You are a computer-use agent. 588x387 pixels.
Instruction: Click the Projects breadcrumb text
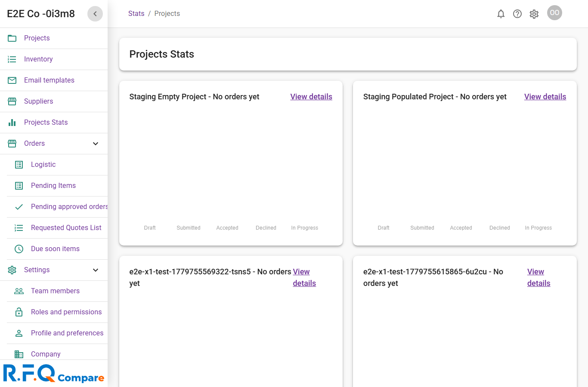[x=167, y=14]
